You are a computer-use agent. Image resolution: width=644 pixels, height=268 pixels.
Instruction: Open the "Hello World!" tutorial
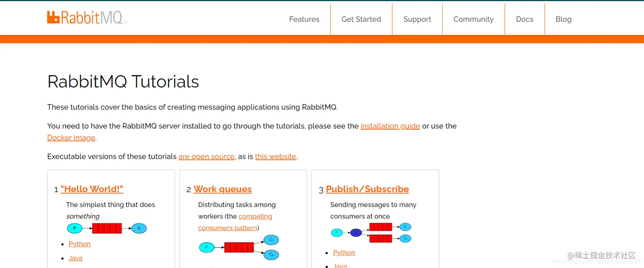point(92,189)
